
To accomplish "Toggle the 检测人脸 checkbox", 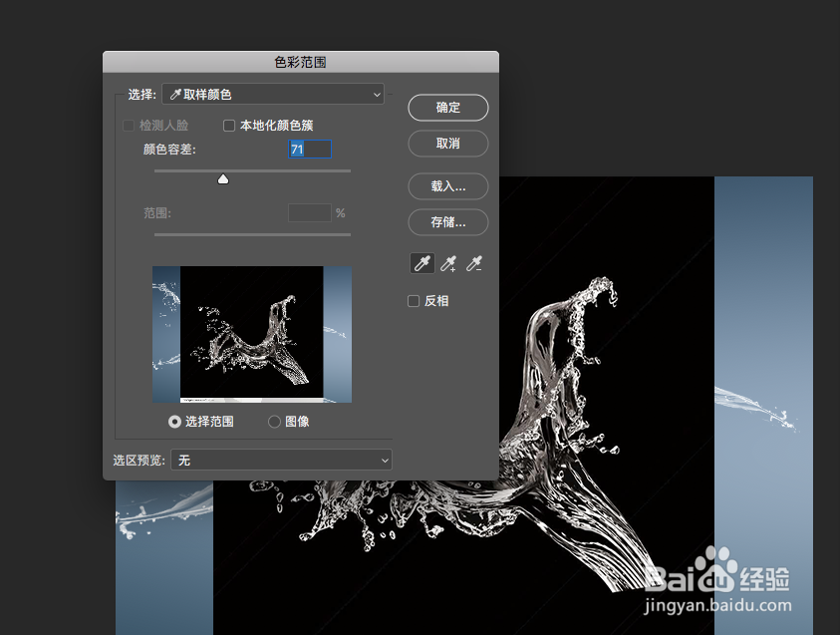I will 129,125.
